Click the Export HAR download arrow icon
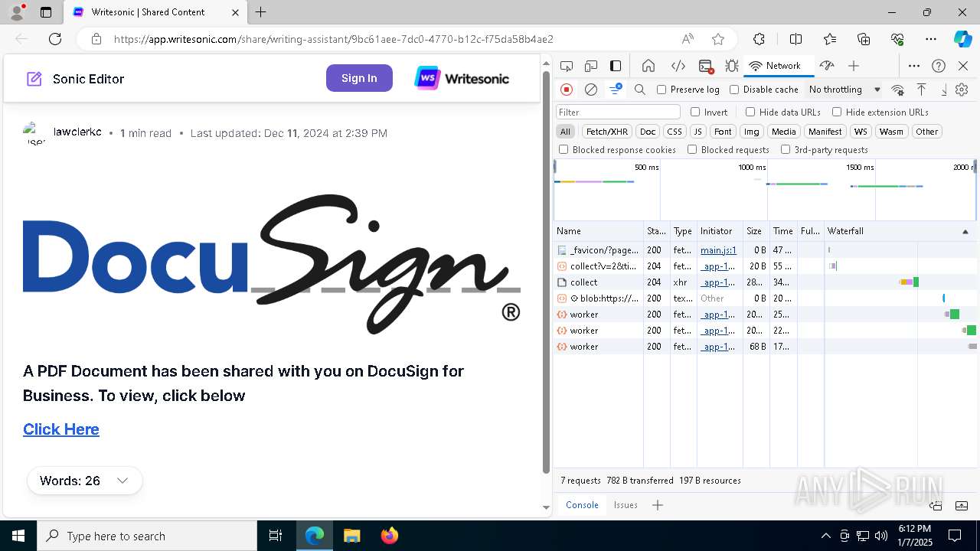980x551 pixels. [x=944, y=90]
